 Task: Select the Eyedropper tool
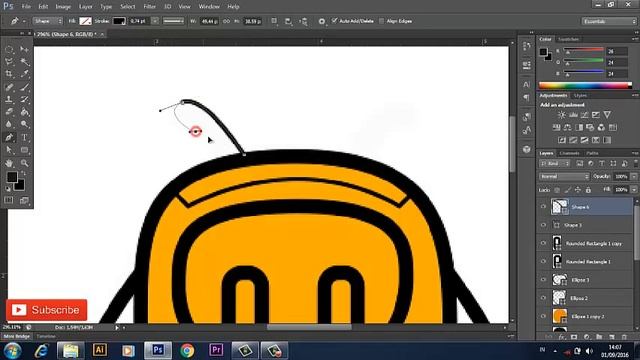pos(24,74)
